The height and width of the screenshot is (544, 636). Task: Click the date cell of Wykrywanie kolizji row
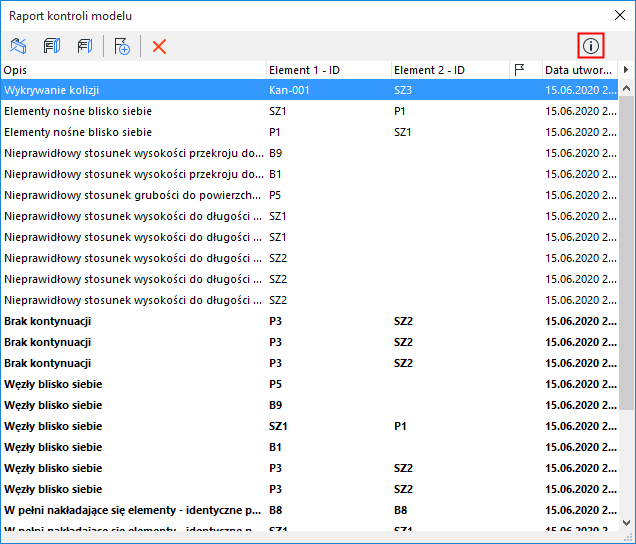pyautogui.click(x=580, y=90)
